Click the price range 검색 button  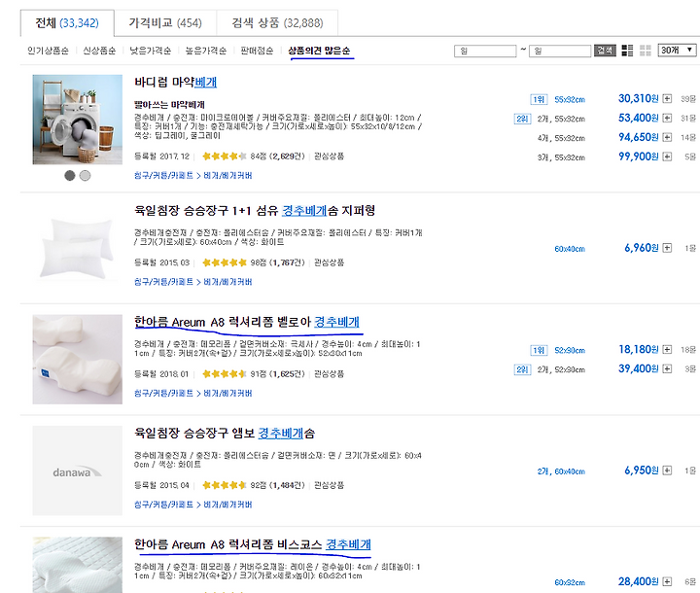(x=605, y=51)
